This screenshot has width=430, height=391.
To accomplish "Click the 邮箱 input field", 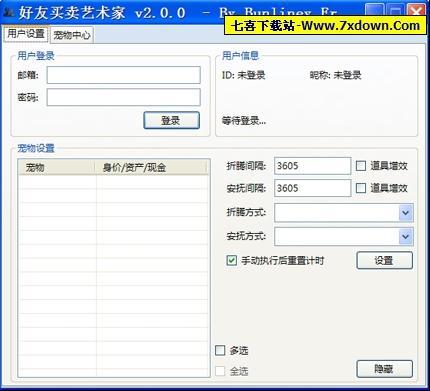I will [123, 75].
